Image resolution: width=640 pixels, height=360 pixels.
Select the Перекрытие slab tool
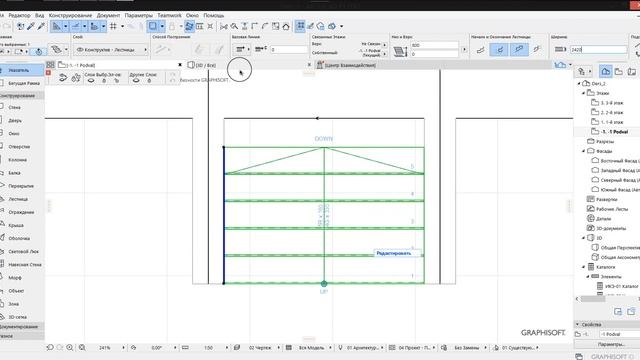(x=21, y=186)
